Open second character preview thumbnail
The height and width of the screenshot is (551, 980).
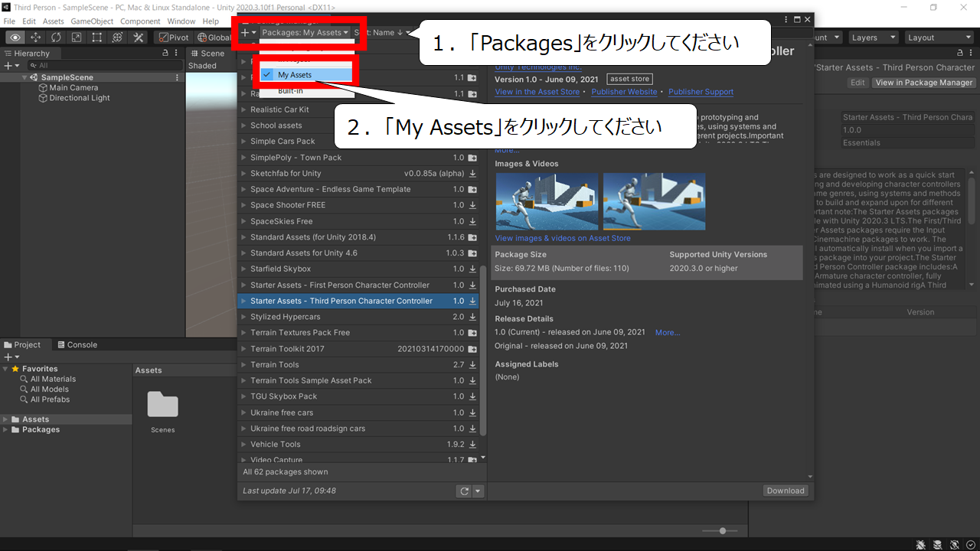[655, 201]
